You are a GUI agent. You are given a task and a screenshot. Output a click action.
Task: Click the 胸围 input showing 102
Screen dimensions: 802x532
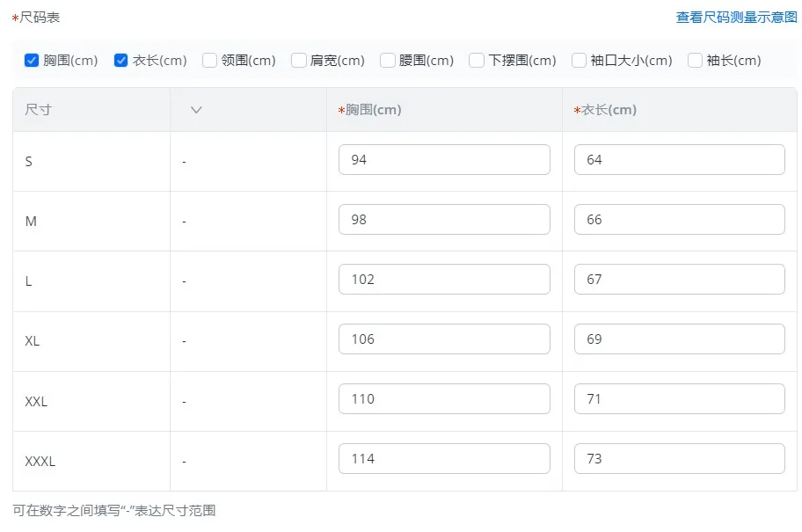(x=444, y=280)
